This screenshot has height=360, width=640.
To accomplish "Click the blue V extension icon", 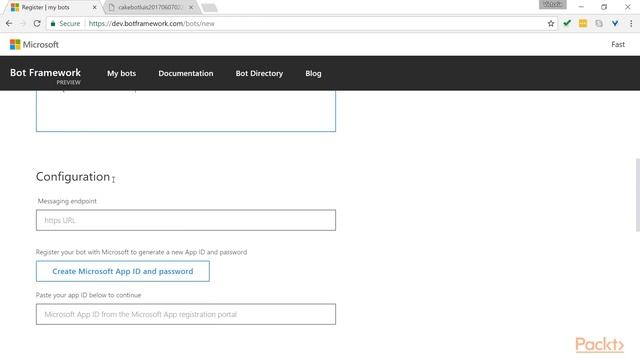I will coord(615,23).
